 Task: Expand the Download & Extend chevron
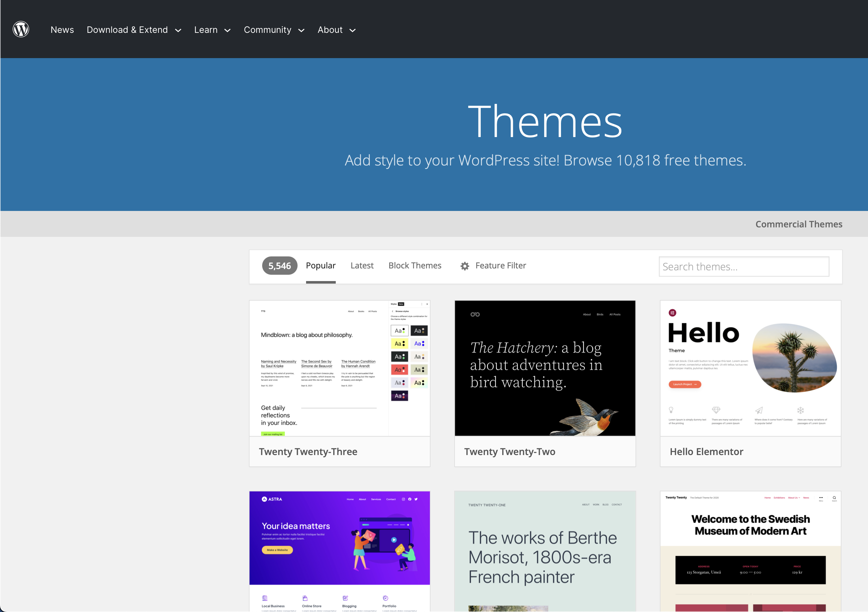coord(178,31)
